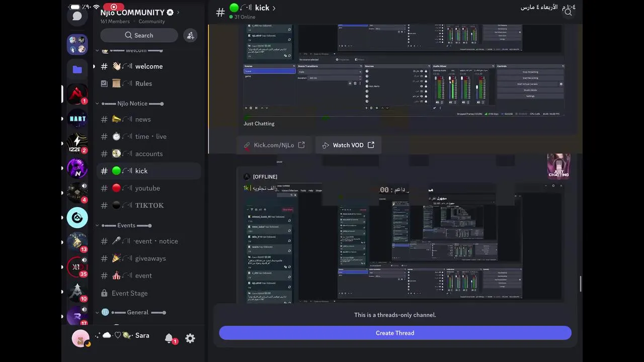The image size is (644, 362).
Task: Open the direct messages icon
Action: pos(77,16)
